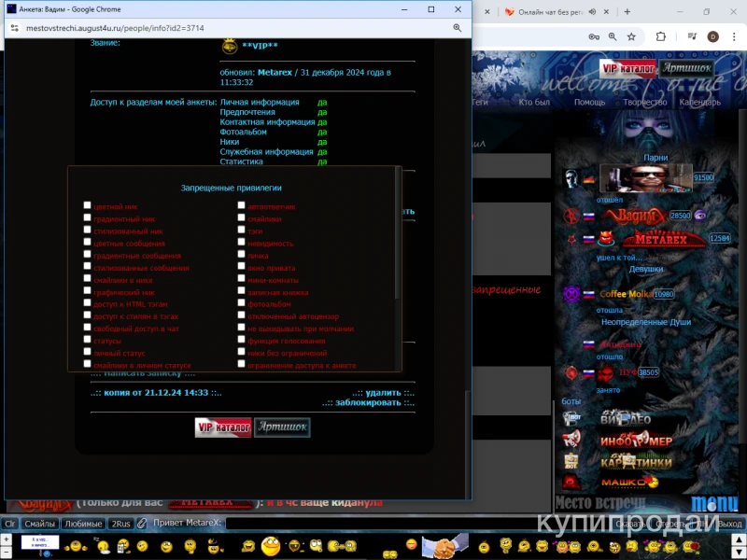Collapse the smiley panel with the minus button
747x560 pixels.
click(6, 552)
